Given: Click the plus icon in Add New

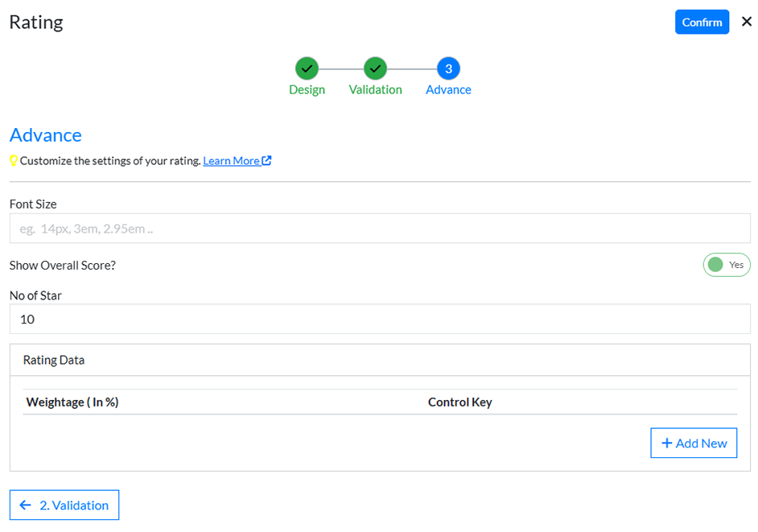Looking at the screenshot, I should point(666,443).
